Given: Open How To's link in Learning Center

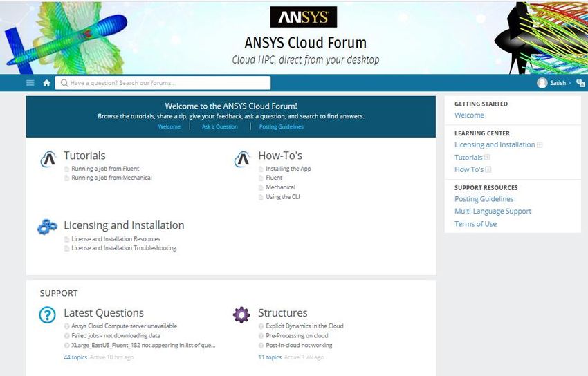Looking at the screenshot, I should [x=469, y=169].
